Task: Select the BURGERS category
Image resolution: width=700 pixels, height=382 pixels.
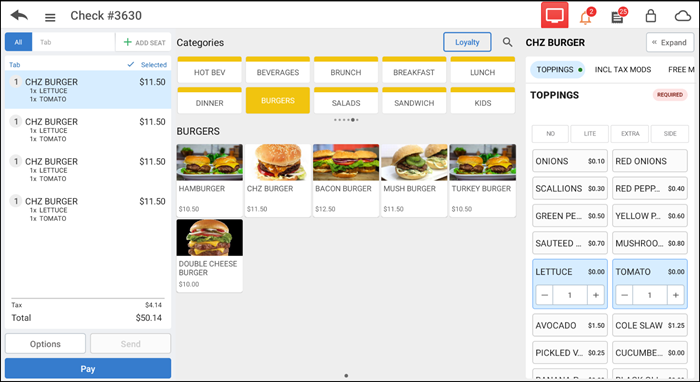Action: coord(278,100)
